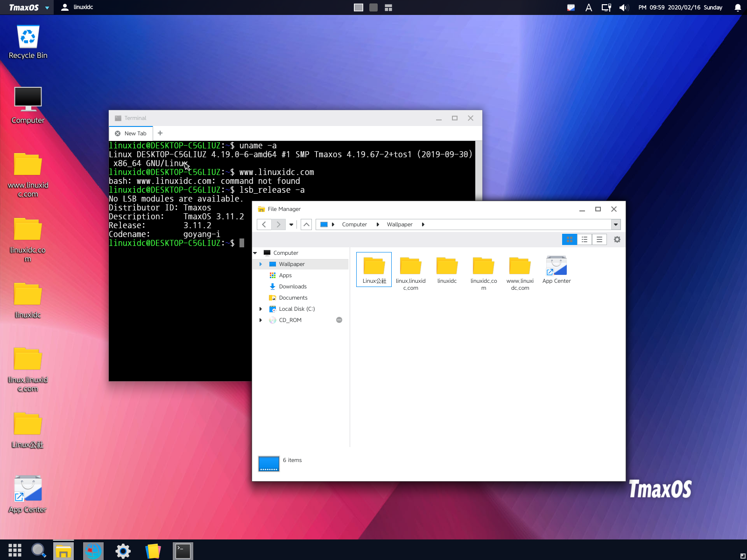Switch to large icon view
This screenshot has height=560, width=747.
point(569,239)
